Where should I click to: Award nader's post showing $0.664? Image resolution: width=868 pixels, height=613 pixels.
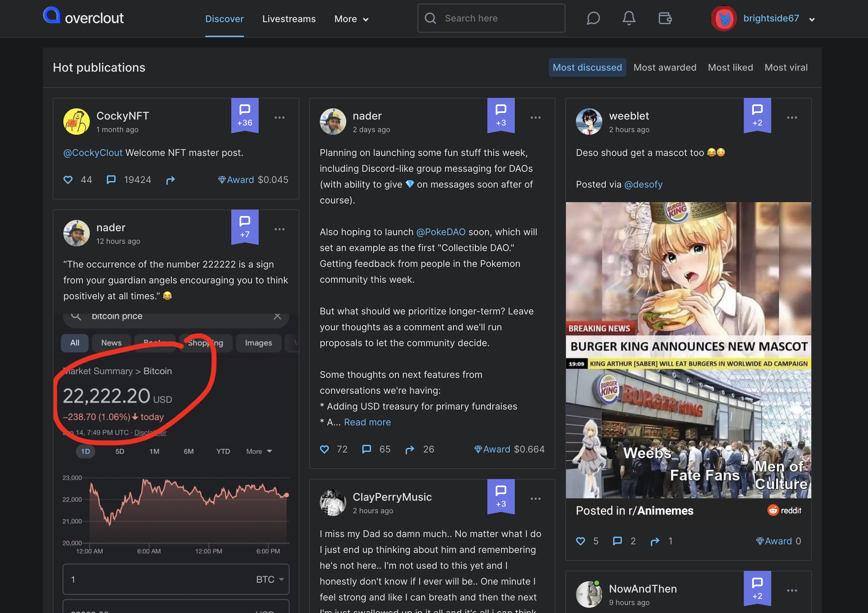point(492,449)
